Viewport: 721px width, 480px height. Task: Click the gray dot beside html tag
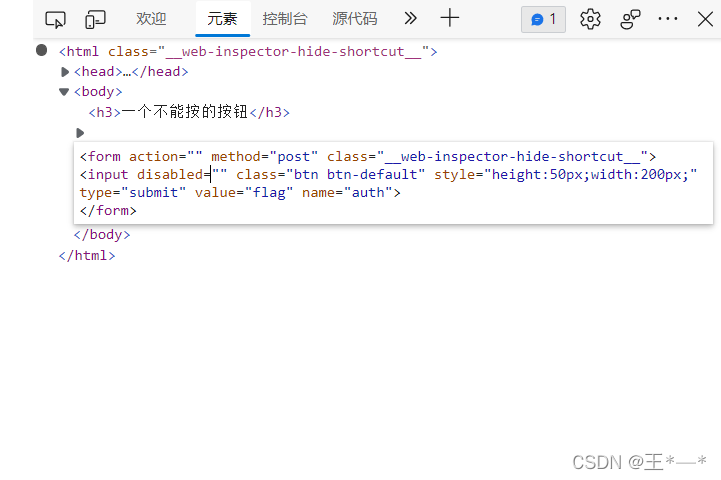[x=41, y=50]
